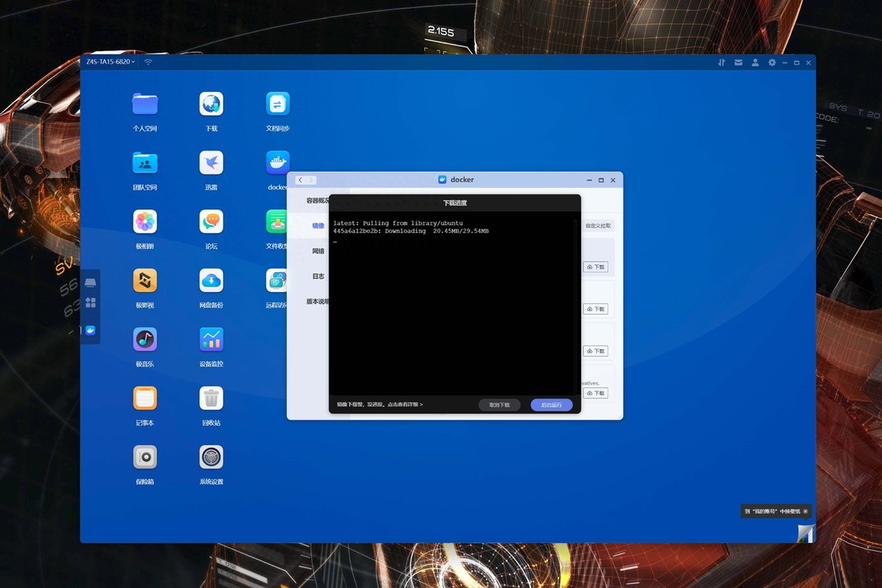The image size is (882, 588).
Task: Click the docker window back arrow
Action: click(300, 180)
